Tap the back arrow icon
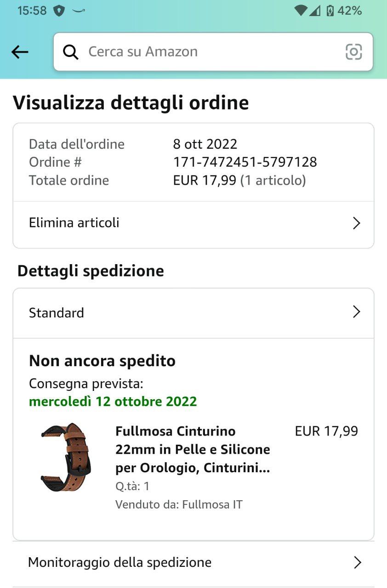Viewport: 387px width, 588px height. coord(20,52)
